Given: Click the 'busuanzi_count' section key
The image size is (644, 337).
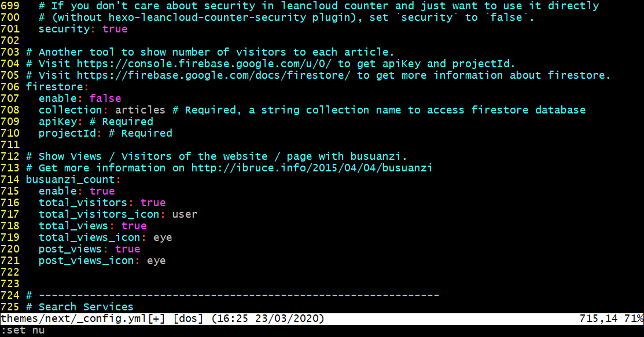Looking at the screenshot, I should [70, 180].
